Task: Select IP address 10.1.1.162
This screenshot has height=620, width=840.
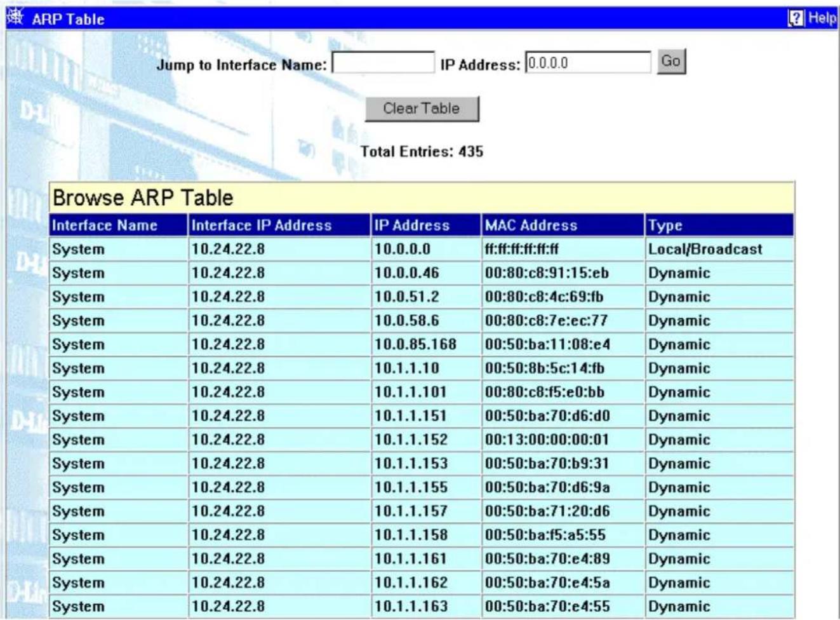Action: (x=411, y=583)
